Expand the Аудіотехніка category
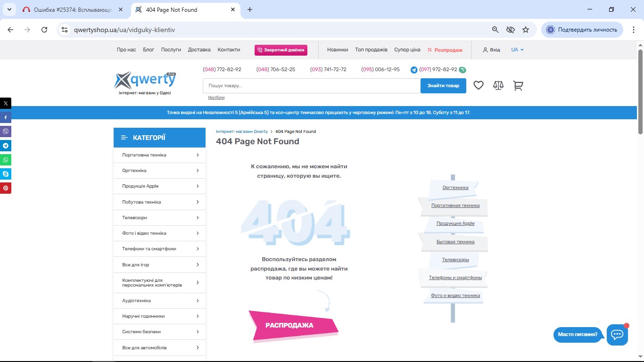644x362 pixels. tap(159, 301)
